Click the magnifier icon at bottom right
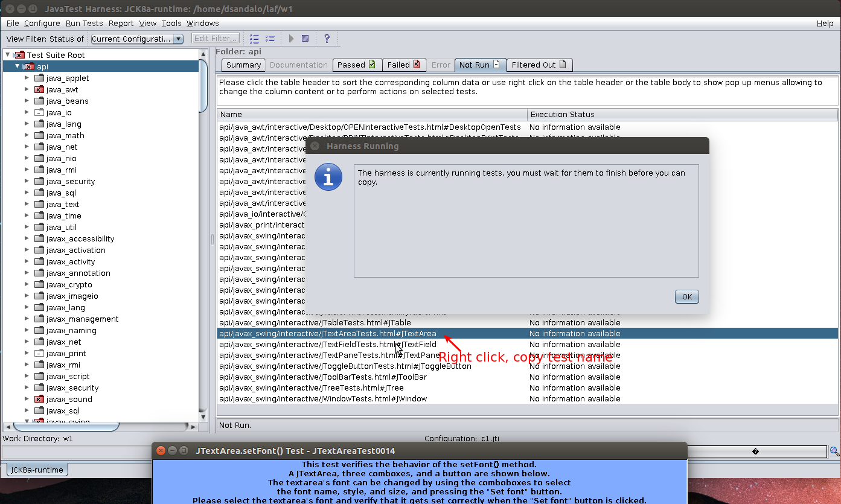Image resolution: width=841 pixels, height=504 pixels. coord(834,451)
